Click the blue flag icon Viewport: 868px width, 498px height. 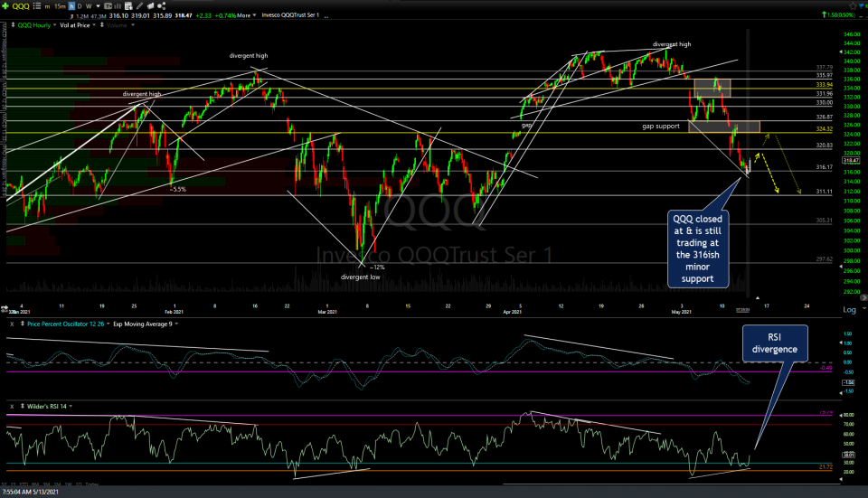point(863,6)
